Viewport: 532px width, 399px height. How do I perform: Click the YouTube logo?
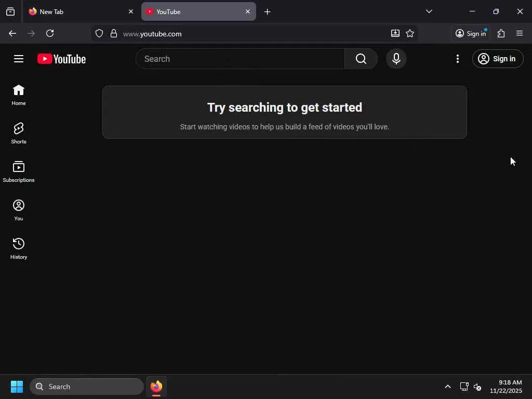[61, 59]
